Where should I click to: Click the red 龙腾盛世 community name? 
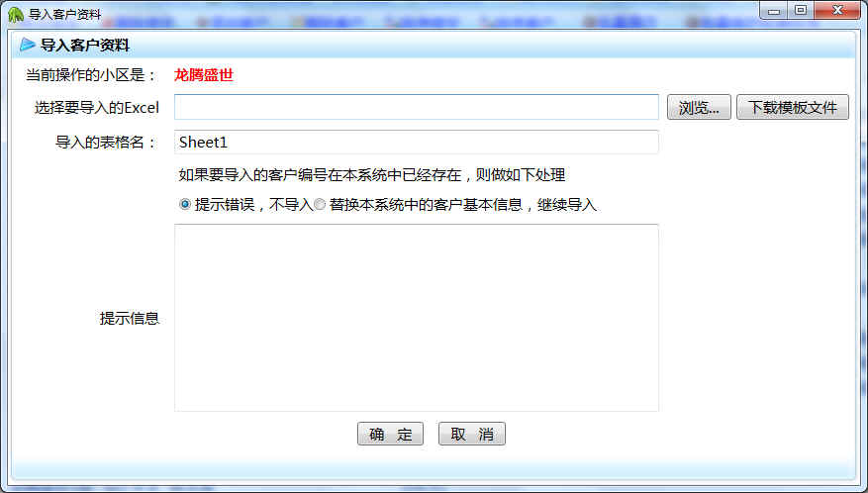(204, 75)
